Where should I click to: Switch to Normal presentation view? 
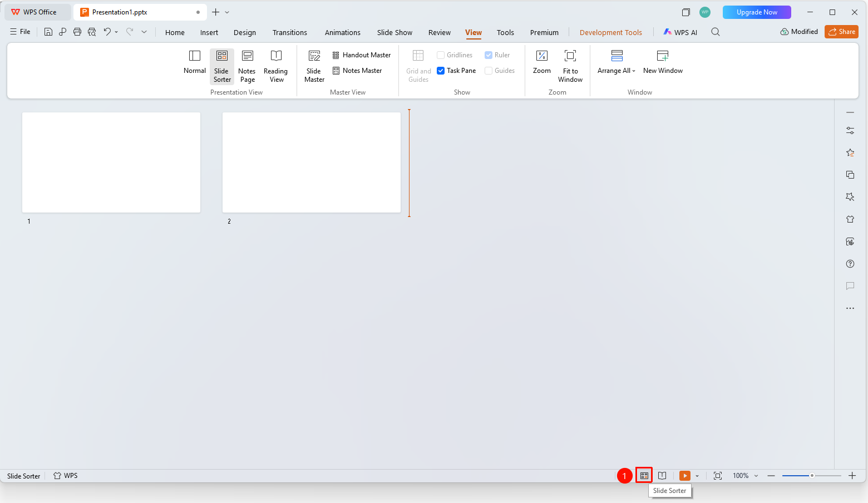194,63
